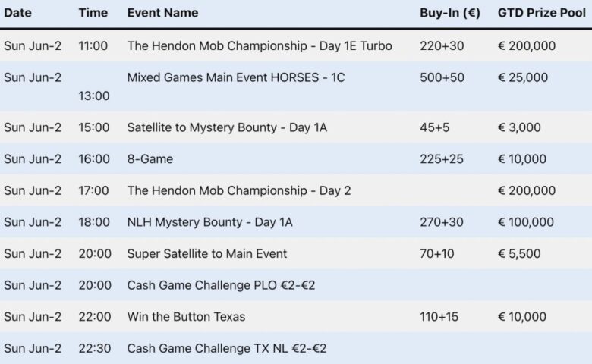Click Cash Game Challenge PLO €2-€2
This screenshot has width=592, height=364.
click(x=227, y=285)
